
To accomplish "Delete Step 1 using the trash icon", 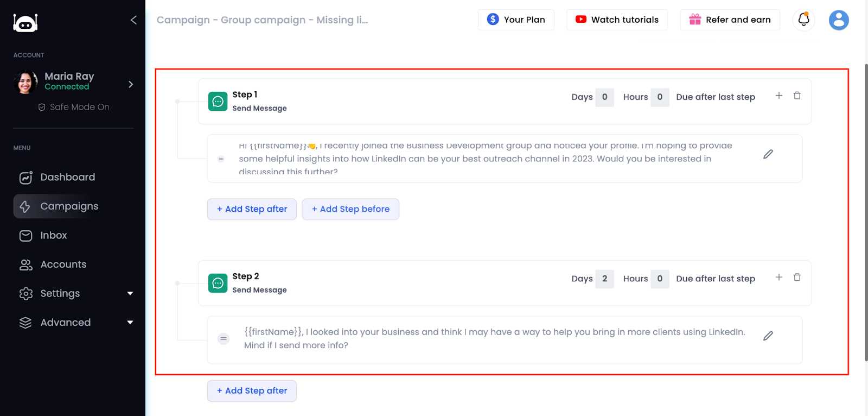I will coord(797,95).
